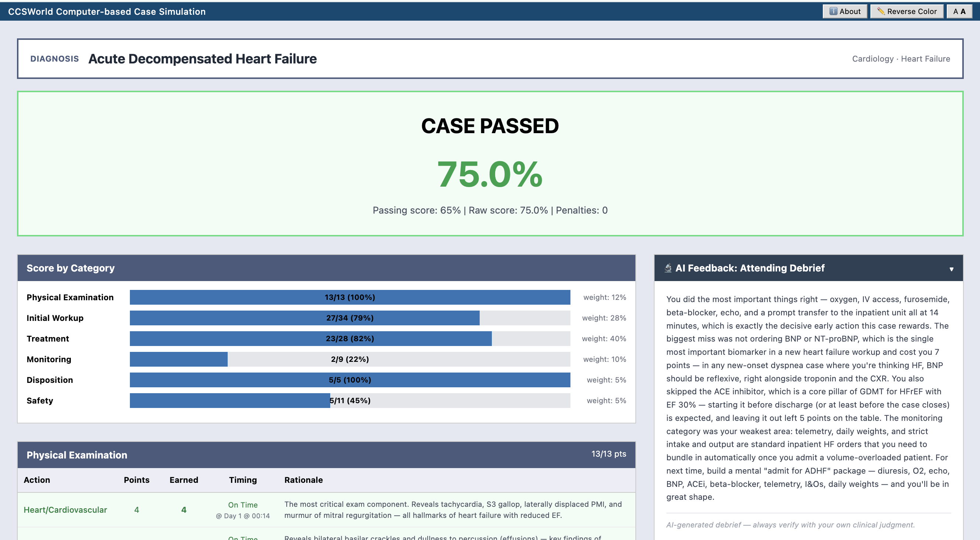Click the On Time Day 1 @ 00:14 timing
The image size is (980, 540).
tap(243, 510)
